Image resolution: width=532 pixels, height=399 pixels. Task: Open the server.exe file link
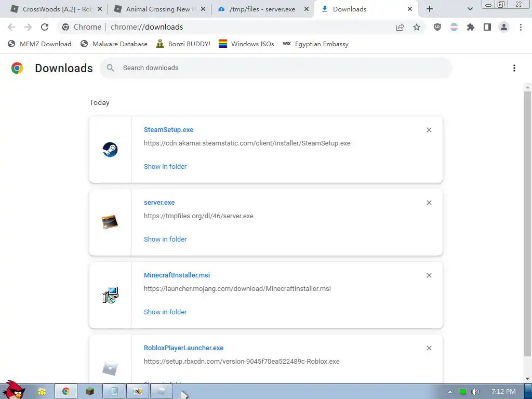(x=159, y=203)
